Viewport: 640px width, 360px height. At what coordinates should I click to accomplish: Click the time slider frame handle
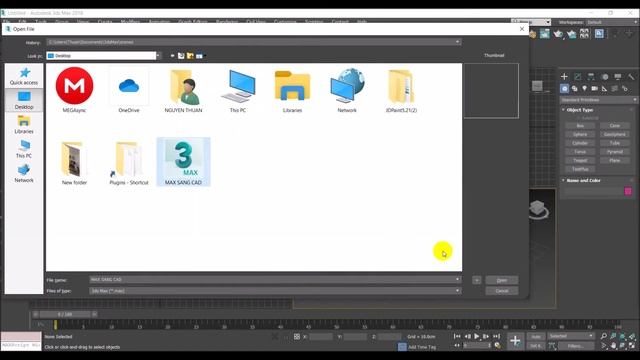click(65, 314)
